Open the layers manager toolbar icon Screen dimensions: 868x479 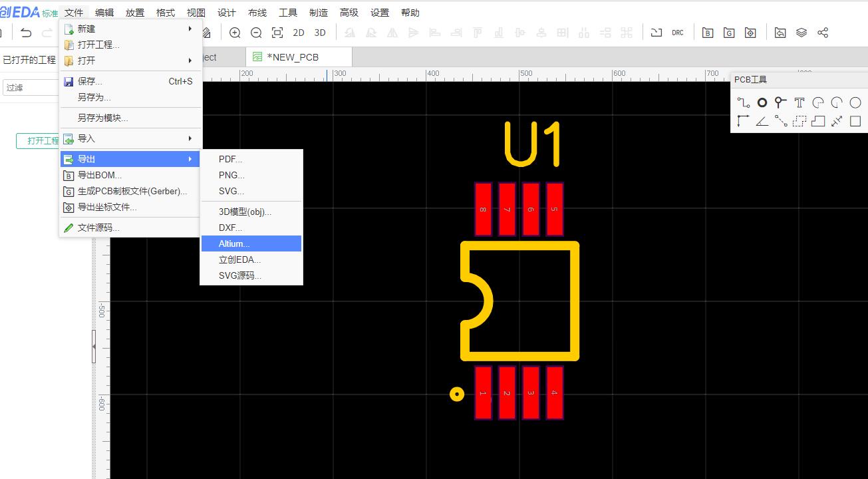801,33
